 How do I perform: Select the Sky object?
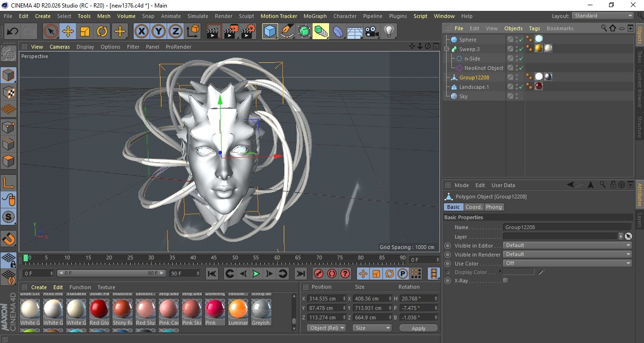point(463,96)
